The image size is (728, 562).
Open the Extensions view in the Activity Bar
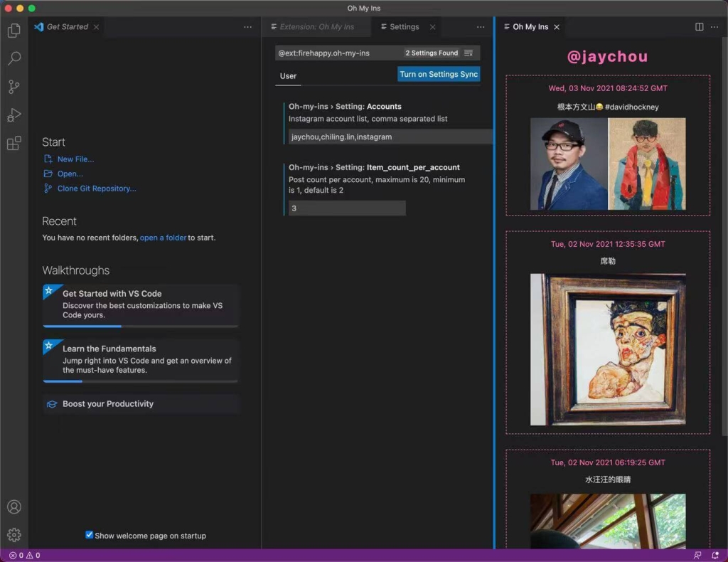tap(14, 143)
